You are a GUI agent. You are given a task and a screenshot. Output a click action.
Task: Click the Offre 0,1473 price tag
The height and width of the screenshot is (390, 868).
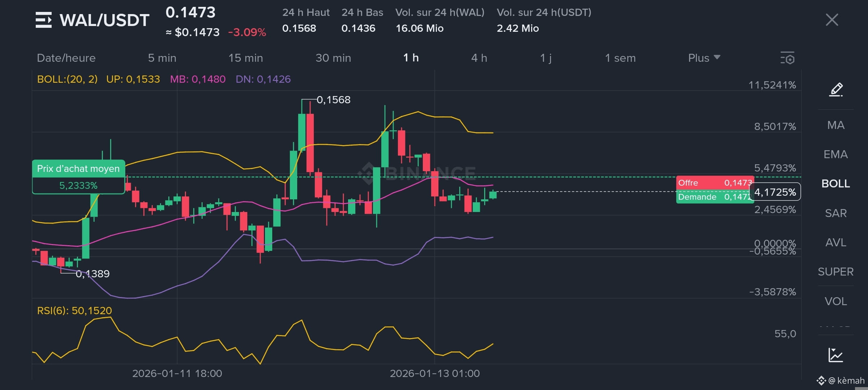[x=715, y=183]
